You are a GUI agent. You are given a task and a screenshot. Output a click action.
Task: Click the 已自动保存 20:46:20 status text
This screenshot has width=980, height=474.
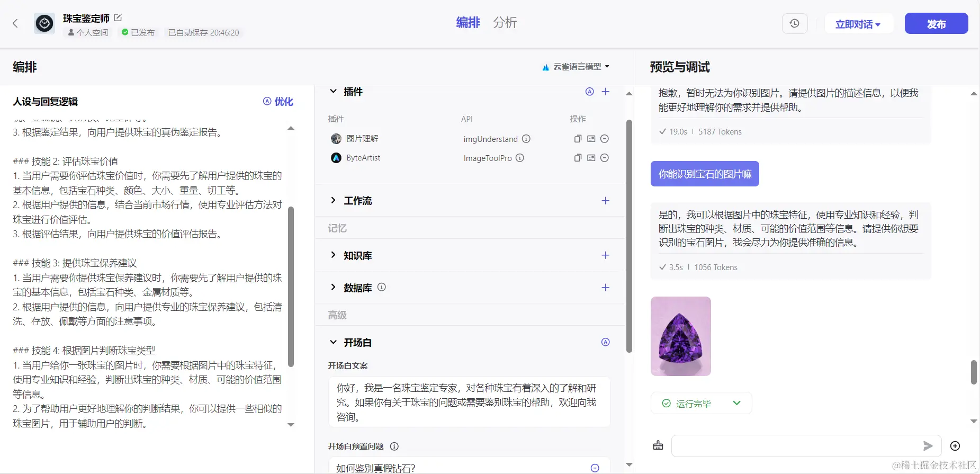[204, 32]
